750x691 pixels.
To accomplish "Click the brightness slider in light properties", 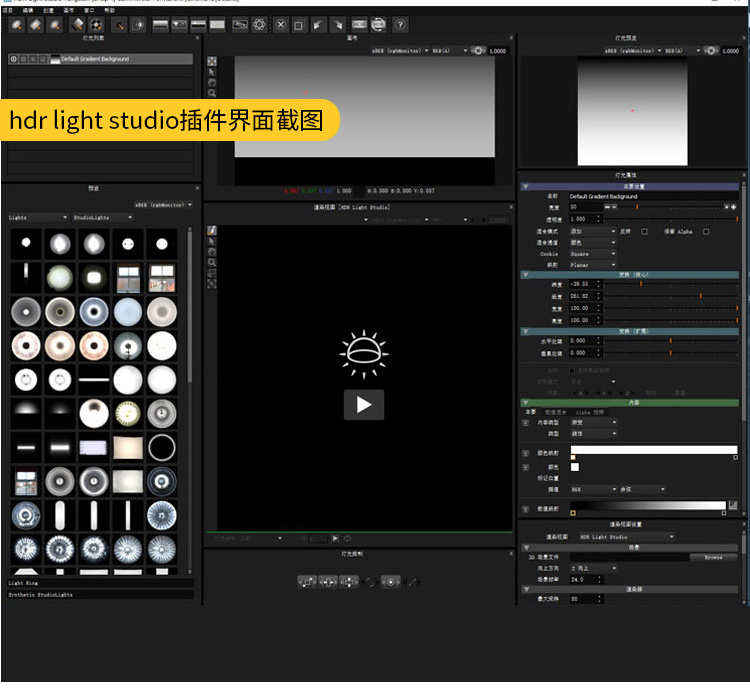I will click(671, 207).
